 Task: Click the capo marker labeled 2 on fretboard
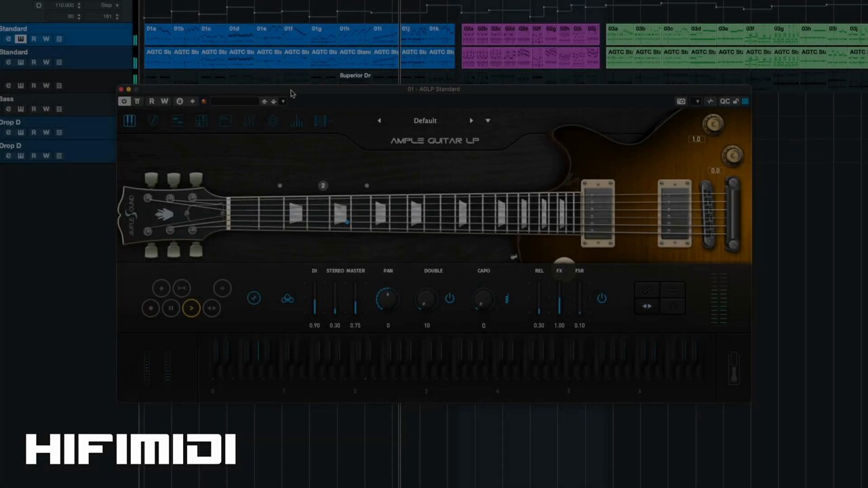pos(323,185)
